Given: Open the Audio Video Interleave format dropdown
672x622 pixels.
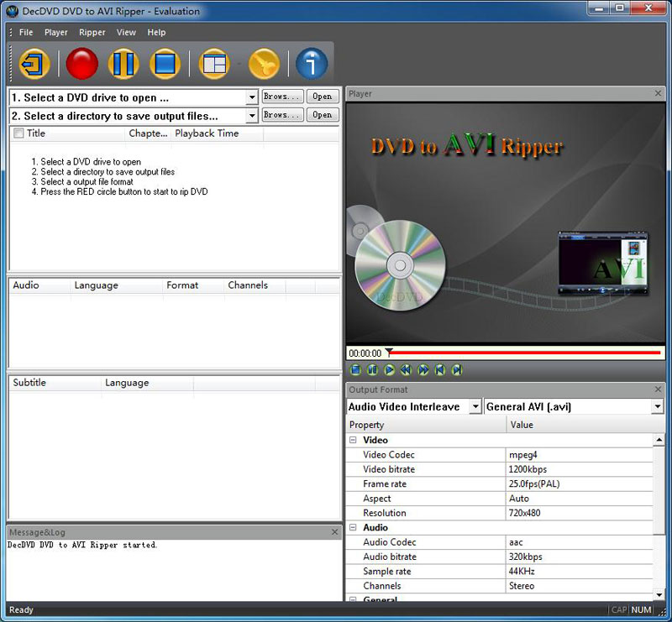Looking at the screenshot, I should pos(475,406).
